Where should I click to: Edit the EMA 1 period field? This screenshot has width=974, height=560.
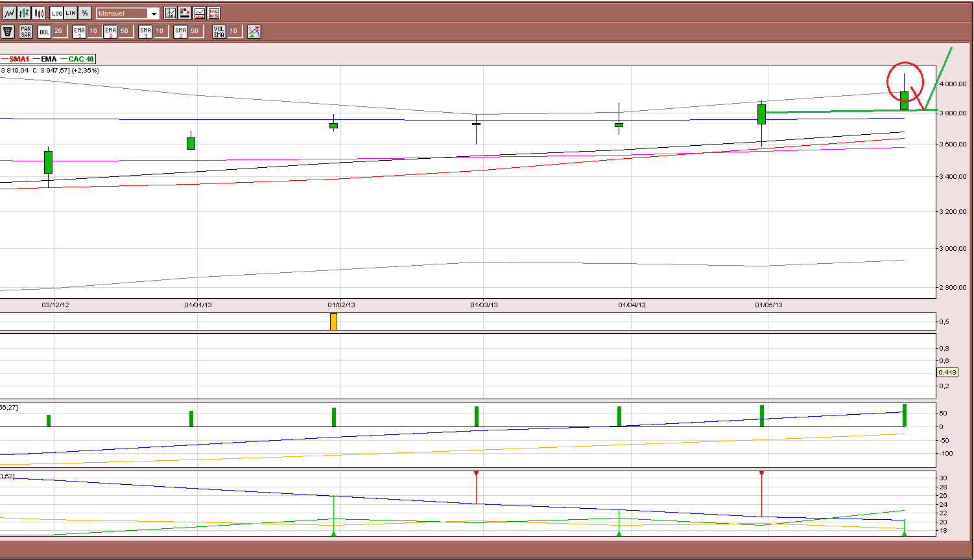coord(94,31)
